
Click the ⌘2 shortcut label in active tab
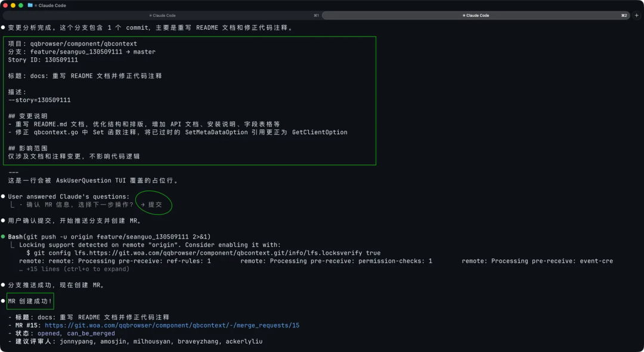coord(624,15)
